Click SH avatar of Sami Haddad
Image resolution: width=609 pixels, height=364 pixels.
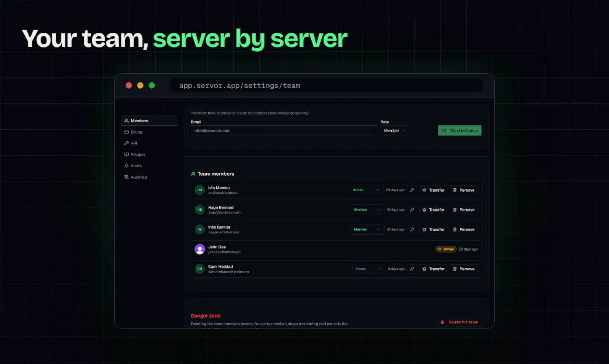[x=200, y=269]
